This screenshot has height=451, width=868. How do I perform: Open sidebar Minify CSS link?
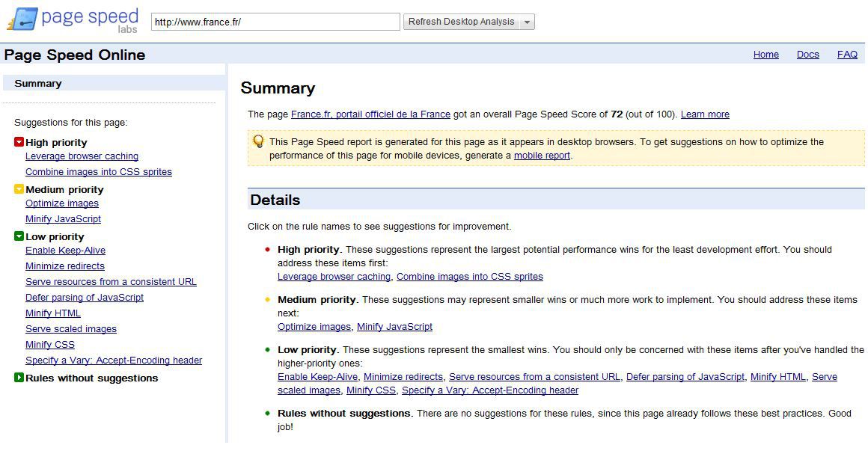[50, 344]
